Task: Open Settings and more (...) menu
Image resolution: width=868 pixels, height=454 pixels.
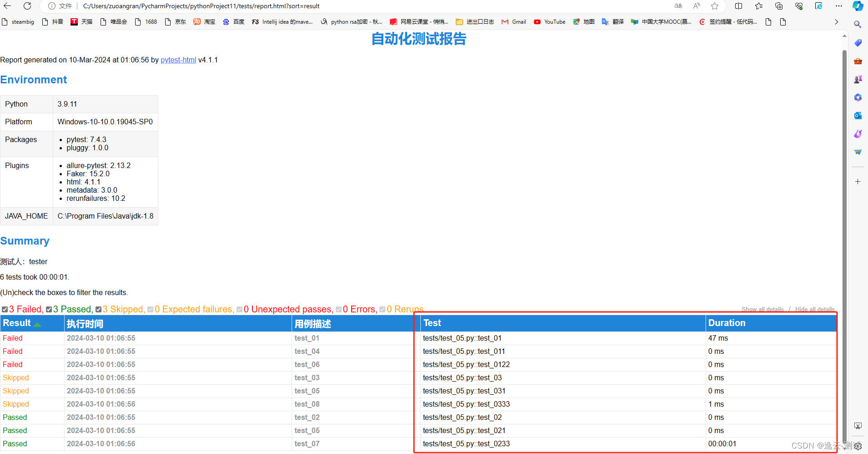Action: pyautogui.click(x=839, y=6)
